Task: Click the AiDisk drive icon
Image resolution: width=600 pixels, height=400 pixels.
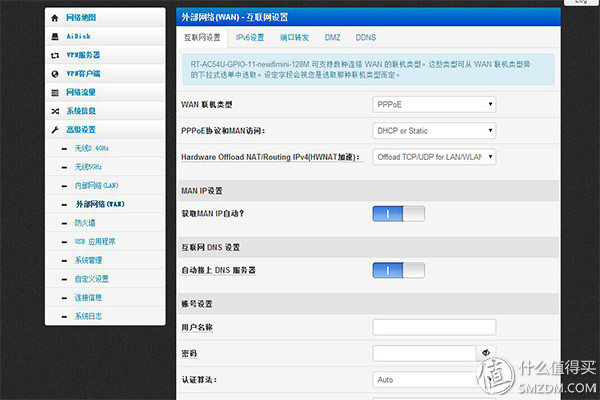Action: coord(55,37)
